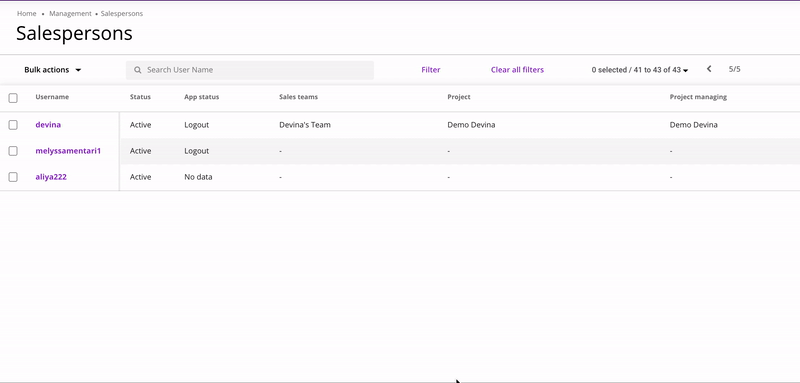800x383 pixels.
Task: Click Logout app status in devina row
Action: tap(196, 125)
